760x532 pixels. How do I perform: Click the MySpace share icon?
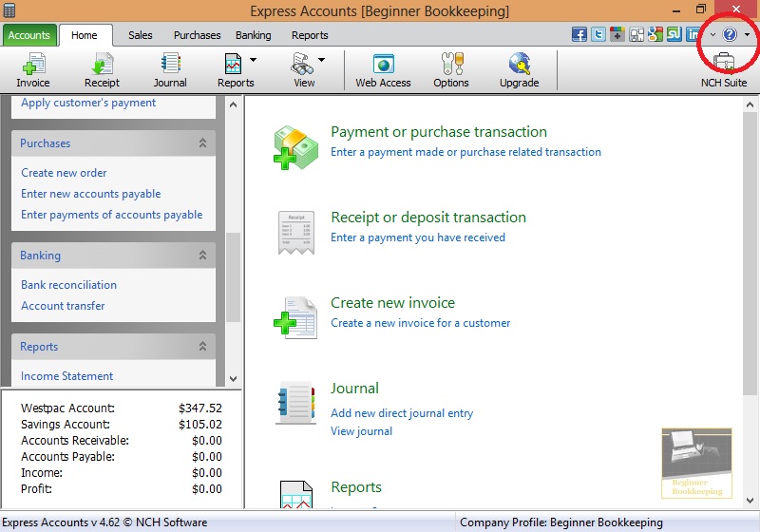click(636, 35)
